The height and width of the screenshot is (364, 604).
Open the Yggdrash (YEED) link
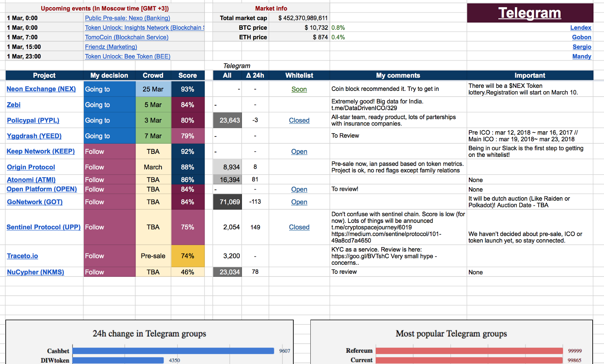tap(34, 136)
